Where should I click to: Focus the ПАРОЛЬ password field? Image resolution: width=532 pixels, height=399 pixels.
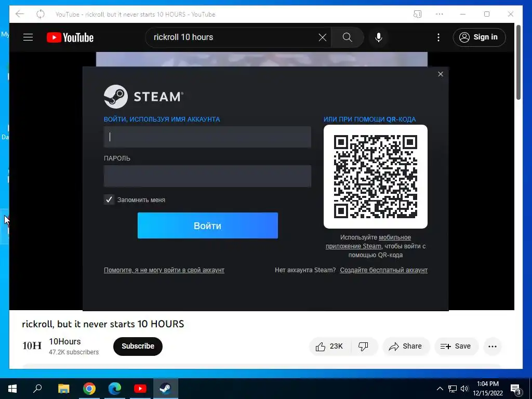tap(207, 176)
